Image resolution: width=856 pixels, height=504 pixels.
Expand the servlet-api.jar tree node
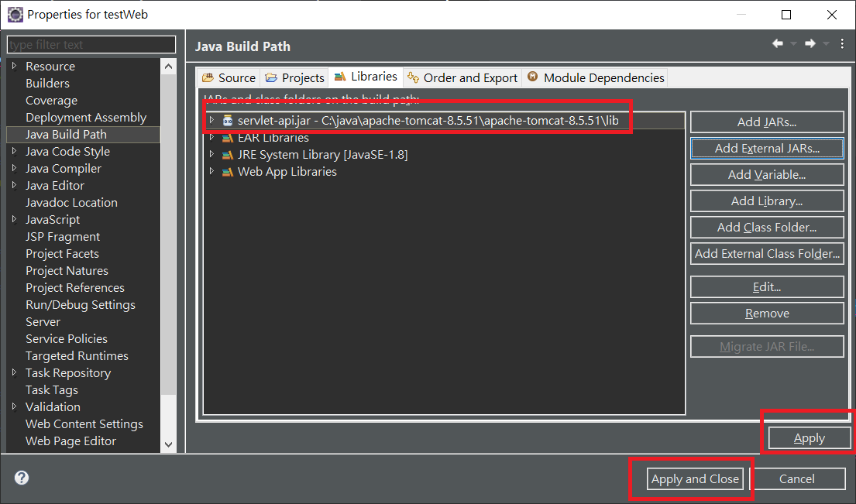point(212,120)
